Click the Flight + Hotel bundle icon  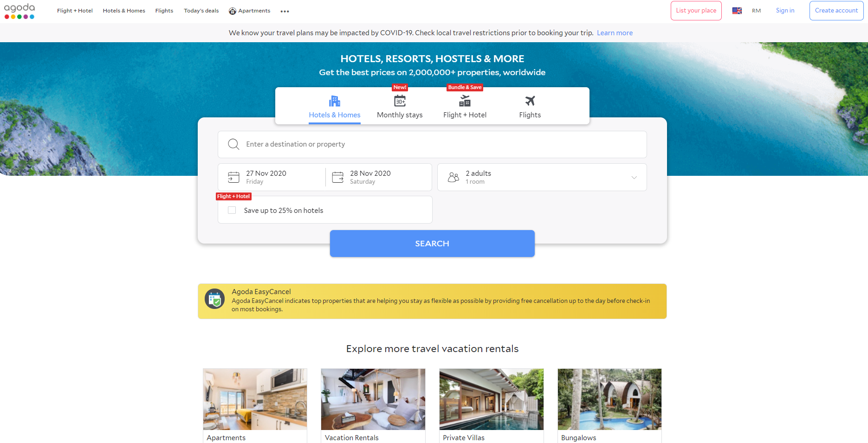pyautogui.click(x=465, y=101)
